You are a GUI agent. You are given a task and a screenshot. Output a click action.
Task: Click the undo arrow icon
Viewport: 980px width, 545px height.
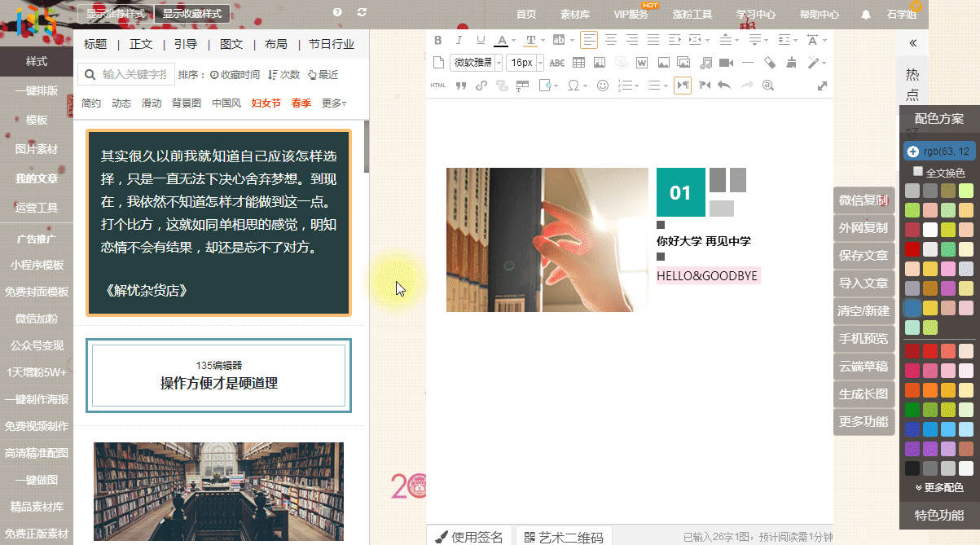(x=724, y=86)
